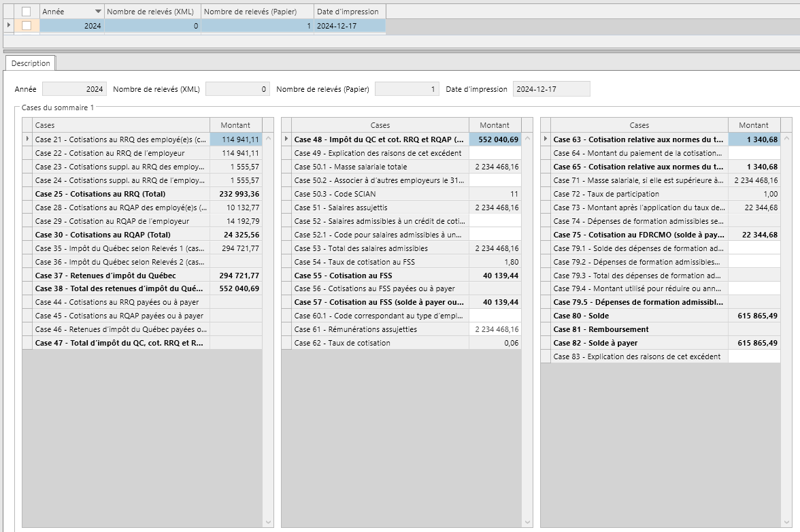Click the amount 10 132,77 for Case 28
This screenshot has width=800, height=532.
point(236,207)
